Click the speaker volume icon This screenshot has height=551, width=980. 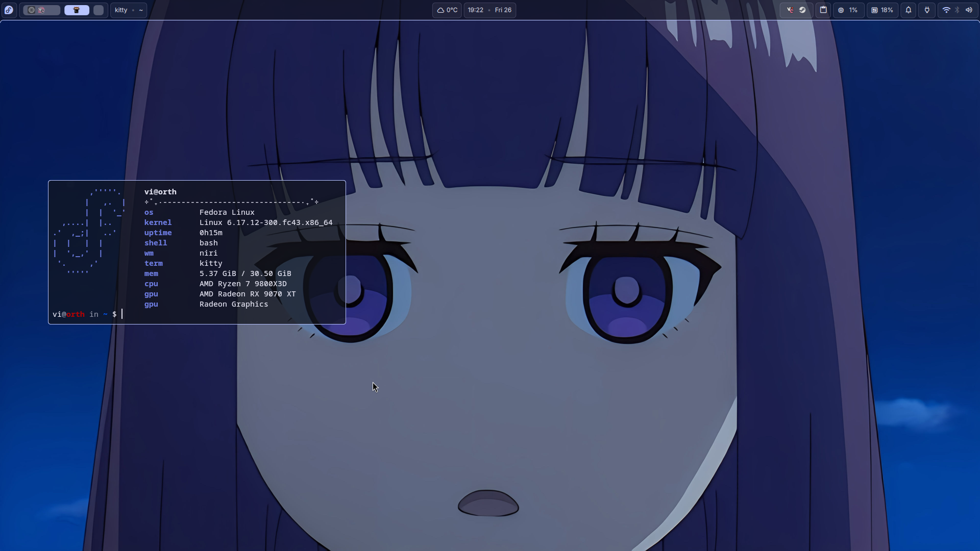[969, 10]
